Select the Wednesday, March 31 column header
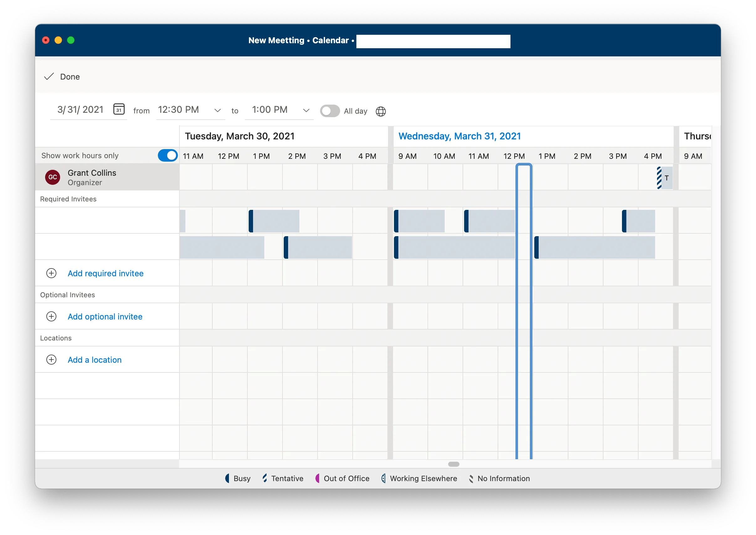 coord(460,136)
